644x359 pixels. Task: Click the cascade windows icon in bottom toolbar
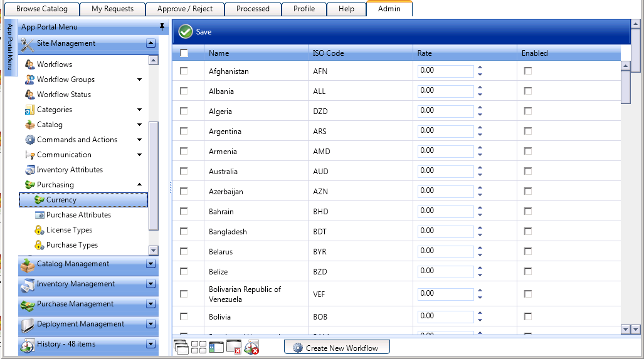tap(181, 347)
